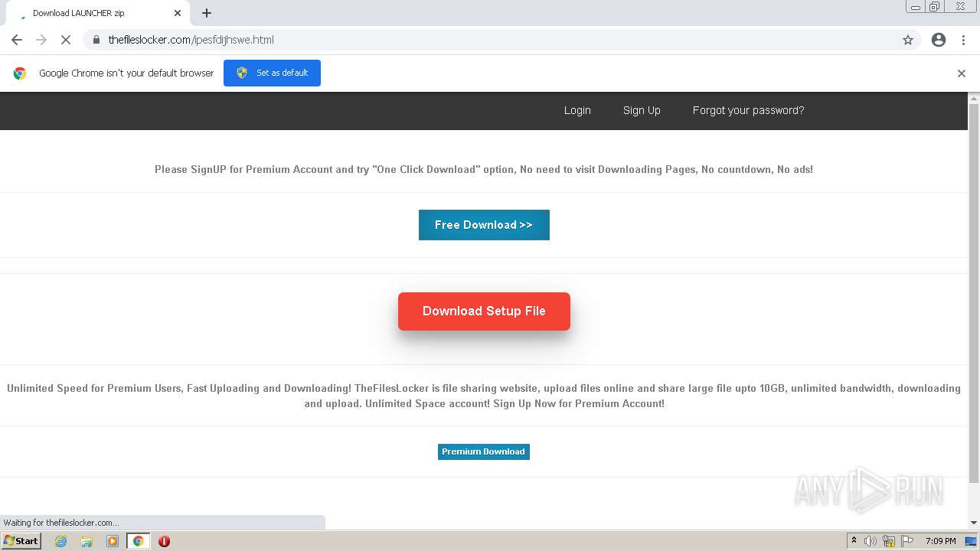Open the network tray icon
This screenshot has height=551, width=980.
pyautogui.click(x=889, y=541)
